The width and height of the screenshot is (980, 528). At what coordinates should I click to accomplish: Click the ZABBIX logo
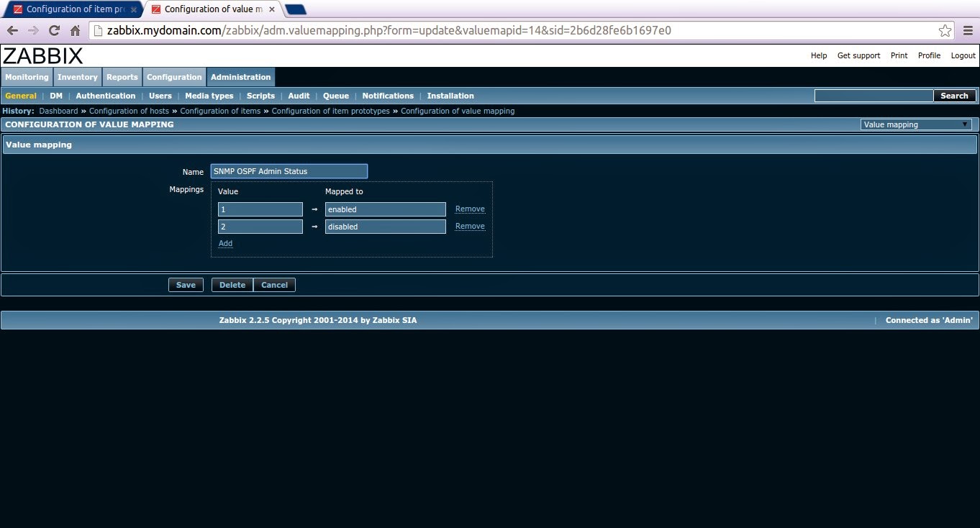(43, 56)
